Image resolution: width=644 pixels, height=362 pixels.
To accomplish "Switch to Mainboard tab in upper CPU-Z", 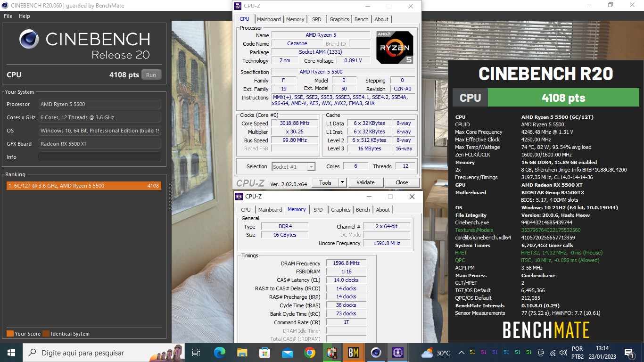I will (x=269, y=19).
